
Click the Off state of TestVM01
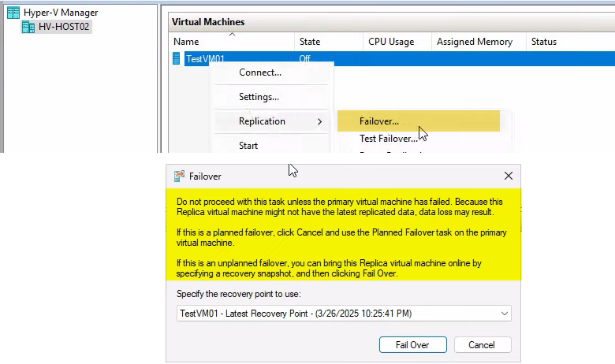click(x=304, y=59)
